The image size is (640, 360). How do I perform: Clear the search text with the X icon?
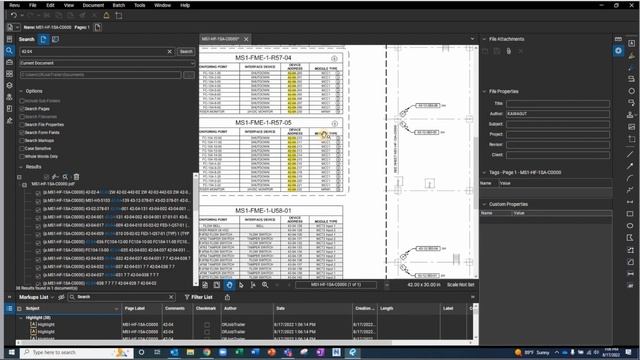coord(170,51)
